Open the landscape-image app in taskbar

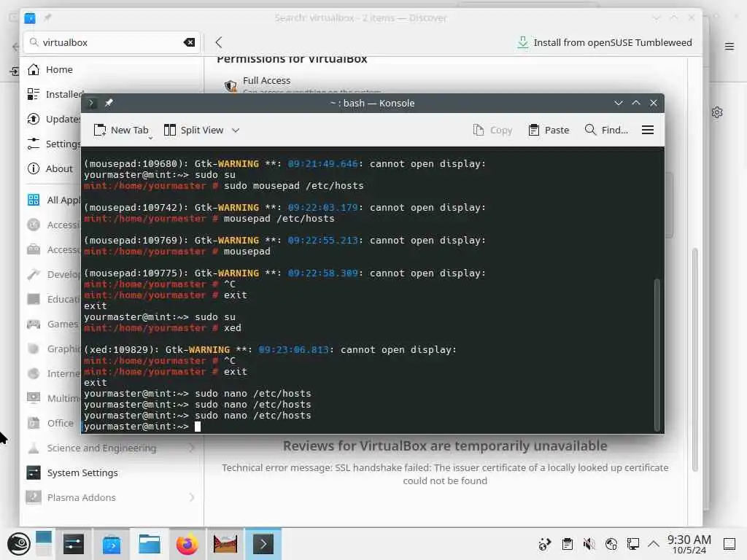pos(225,544)
